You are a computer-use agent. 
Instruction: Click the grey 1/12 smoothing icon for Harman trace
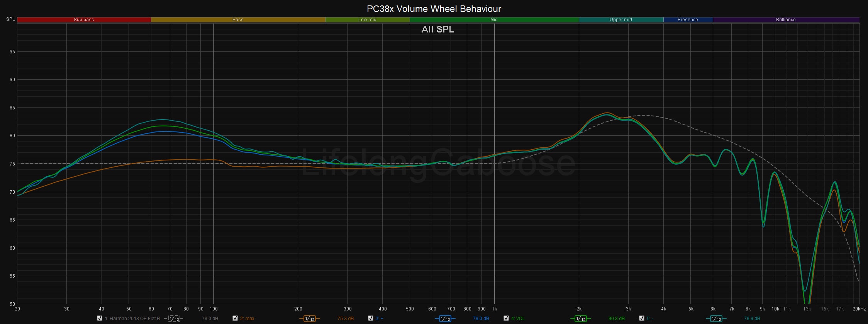click(x=173, y=319)
